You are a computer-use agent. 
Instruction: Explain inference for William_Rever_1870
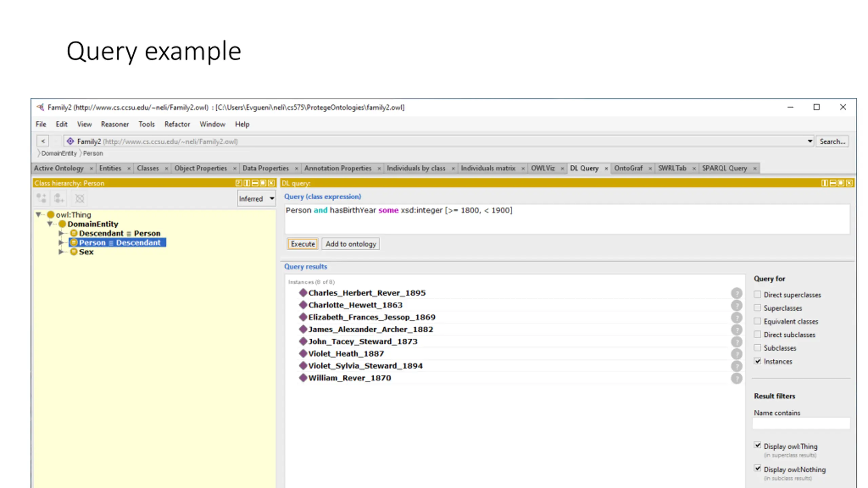tap(736, 379)
